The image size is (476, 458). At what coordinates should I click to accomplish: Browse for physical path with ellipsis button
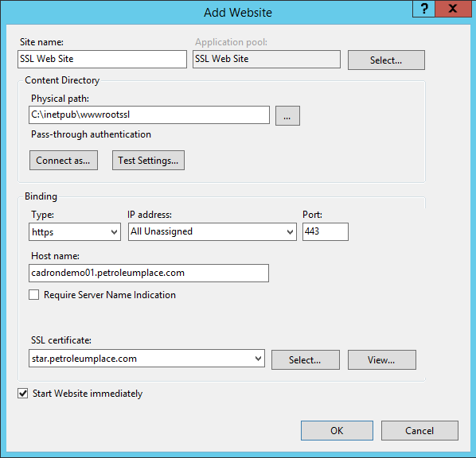tap(287, 115)
